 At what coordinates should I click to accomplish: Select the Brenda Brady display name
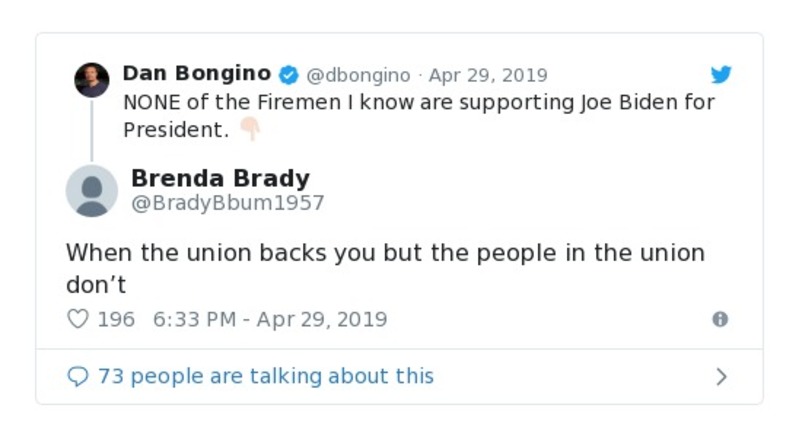click(220, 179)
